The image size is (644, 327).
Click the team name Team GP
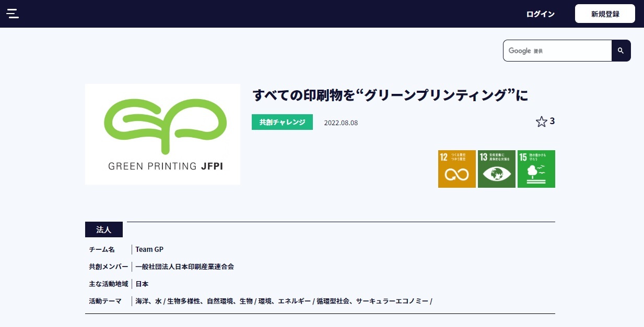point(149,249)
